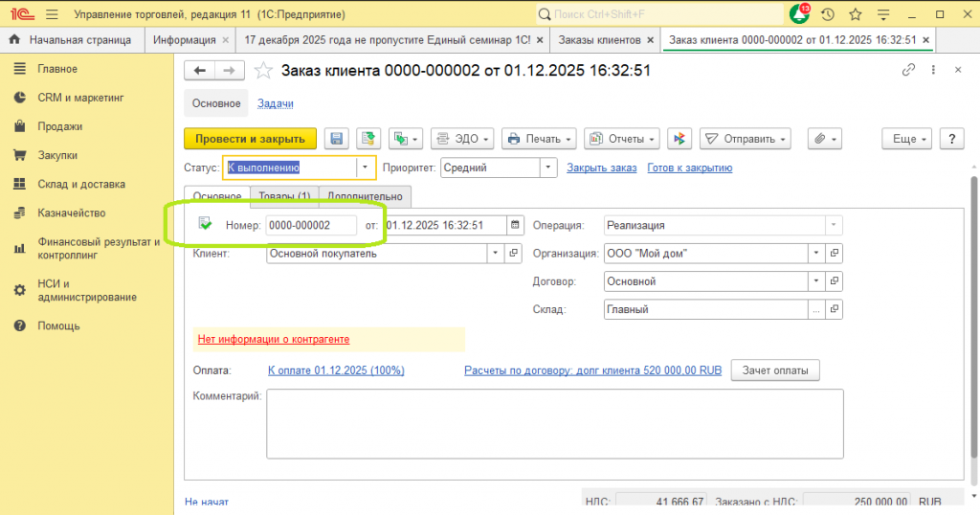Open the Печать dropdown
Viewport: 980px width, 515px height.
539,139
